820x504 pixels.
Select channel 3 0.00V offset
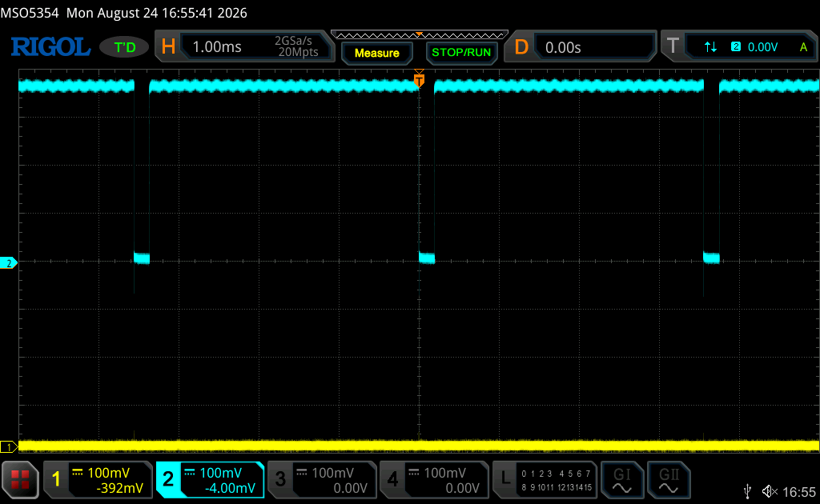351,488
